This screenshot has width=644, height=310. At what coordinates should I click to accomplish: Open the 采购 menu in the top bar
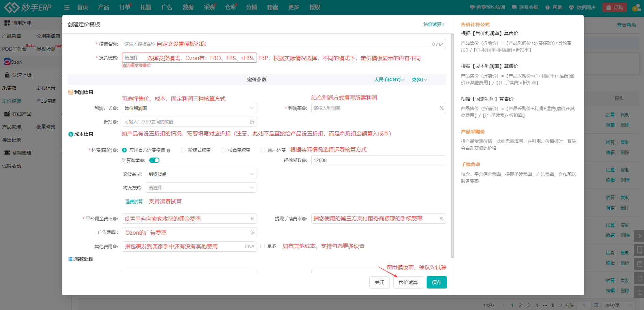point(209,7)
